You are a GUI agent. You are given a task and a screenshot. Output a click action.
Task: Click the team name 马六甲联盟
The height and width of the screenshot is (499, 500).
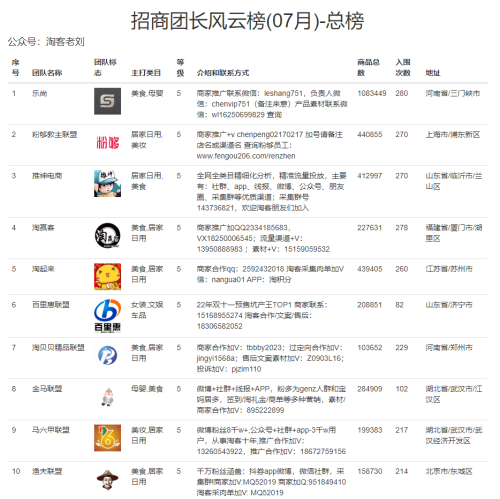click(x=51, y=430)
